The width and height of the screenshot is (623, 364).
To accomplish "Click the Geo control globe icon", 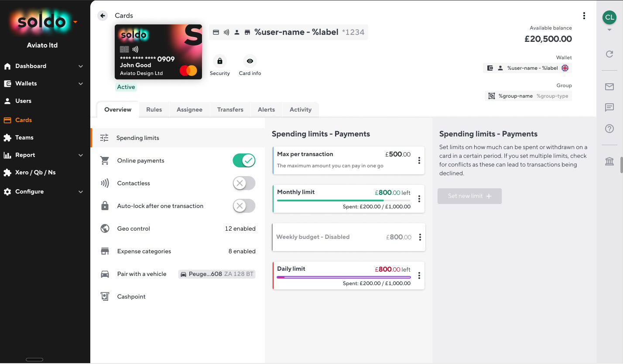I will (x=105, y=228).
